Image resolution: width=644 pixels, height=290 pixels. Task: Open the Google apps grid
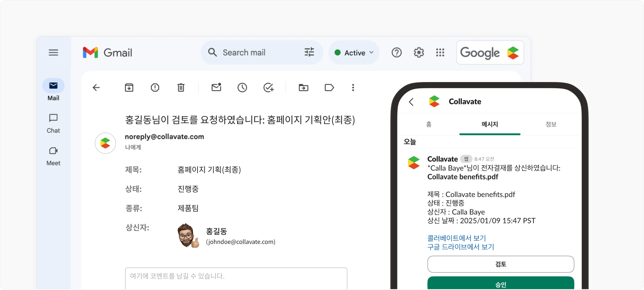pyautogui.click(x=440, y=53)
